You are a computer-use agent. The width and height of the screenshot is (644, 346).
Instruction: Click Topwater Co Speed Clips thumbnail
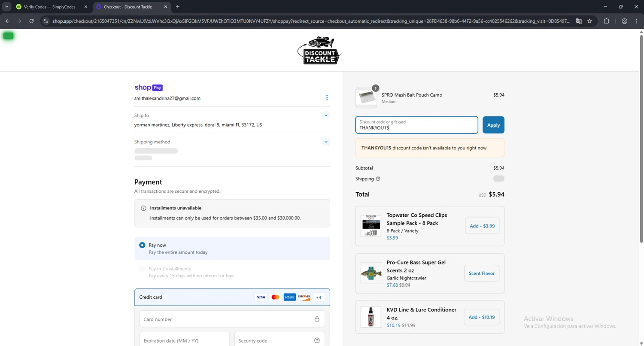pos(371,226)
